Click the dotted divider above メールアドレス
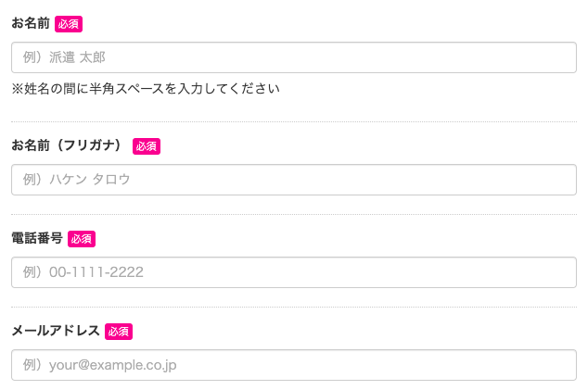This screenshot has height=390, width=588. point(293,307)
